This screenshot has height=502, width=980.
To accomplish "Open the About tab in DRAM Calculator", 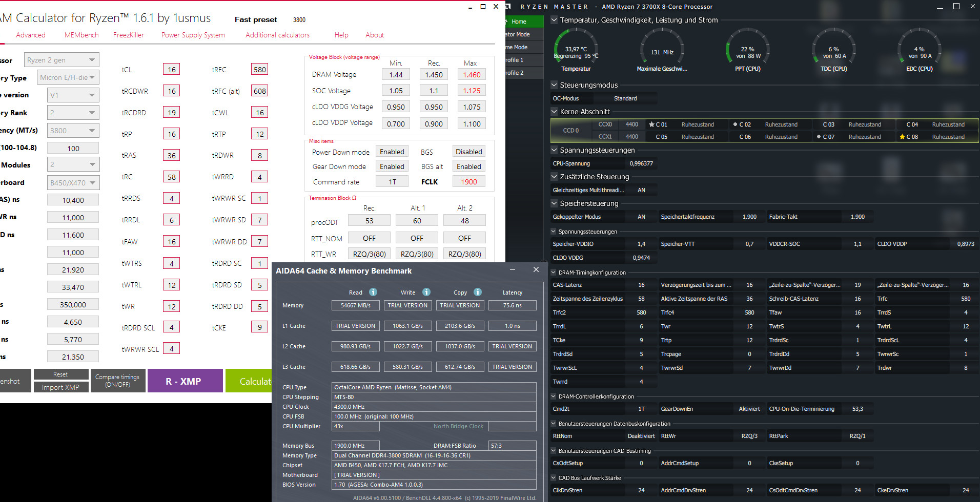I will (375, 35).
